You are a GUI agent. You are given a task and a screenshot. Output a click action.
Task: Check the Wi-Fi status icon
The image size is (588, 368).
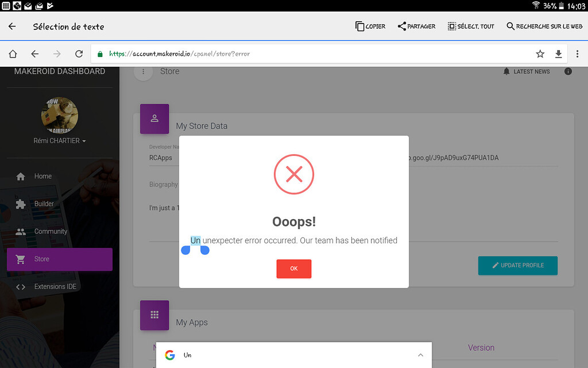point(536,5)
